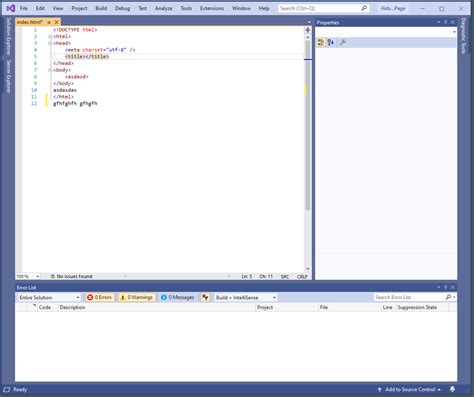
Task: Toggle auto-hide pin on Error List
Action: point(446,287)
